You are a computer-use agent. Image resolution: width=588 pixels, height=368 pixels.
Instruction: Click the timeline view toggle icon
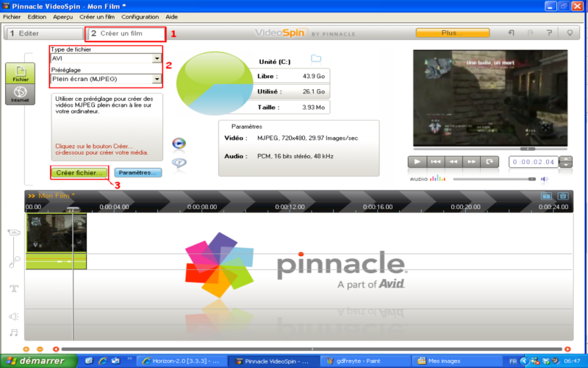[546, 196]
